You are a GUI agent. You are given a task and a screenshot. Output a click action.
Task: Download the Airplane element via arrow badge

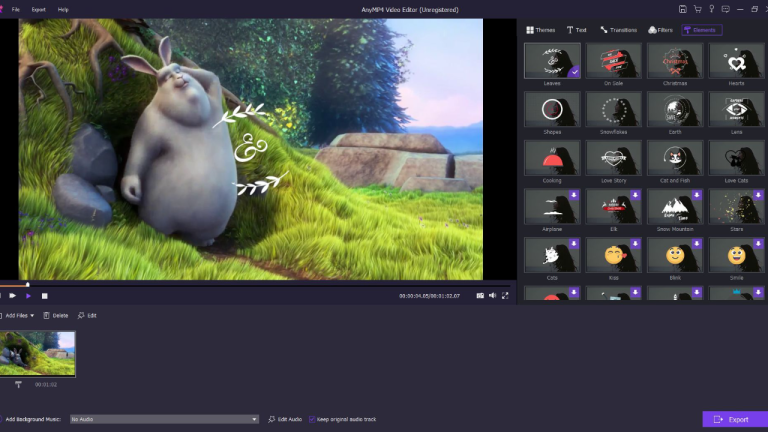click(574, 195)
